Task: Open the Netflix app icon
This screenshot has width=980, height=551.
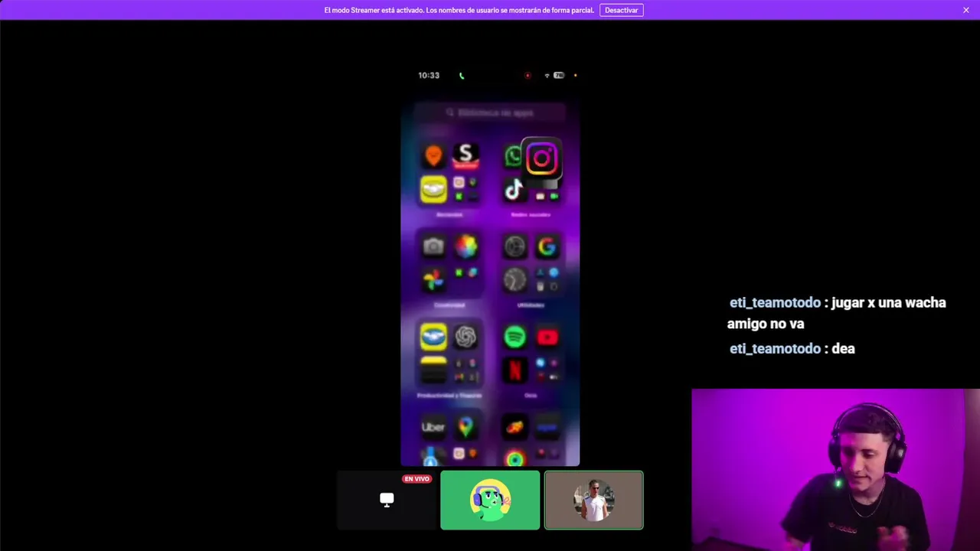Action: pyautogui.click(x=514, y=370)
